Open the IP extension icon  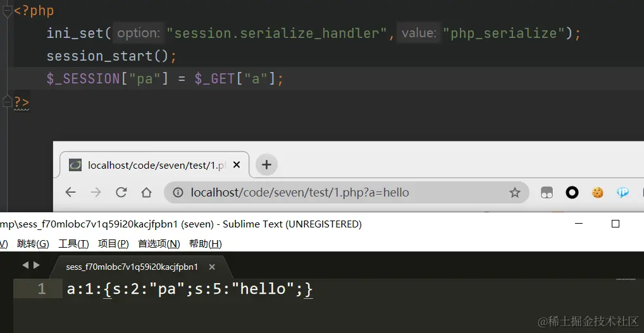click(x=622, y=192)
